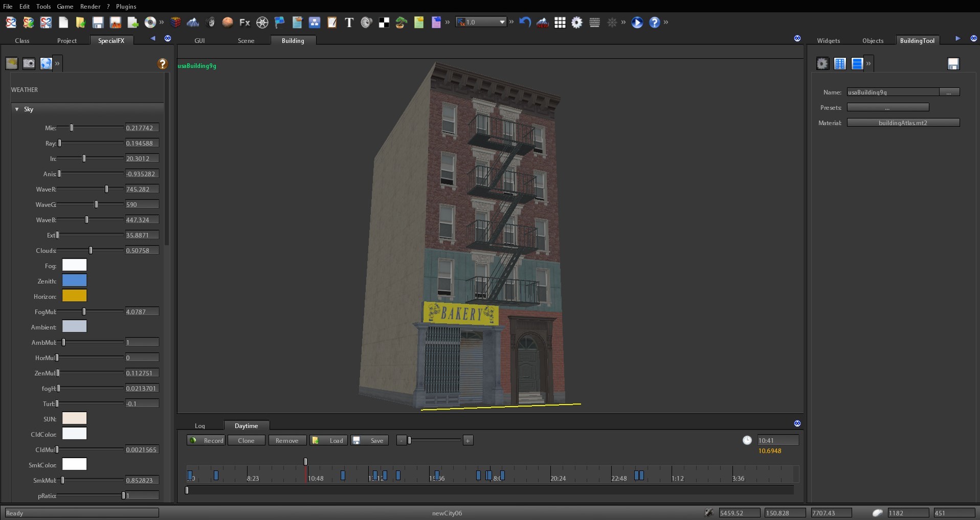Click the Clone button in the Daytime panel
980x520 pixels.
pyautogui.click(x=246, y=440)
